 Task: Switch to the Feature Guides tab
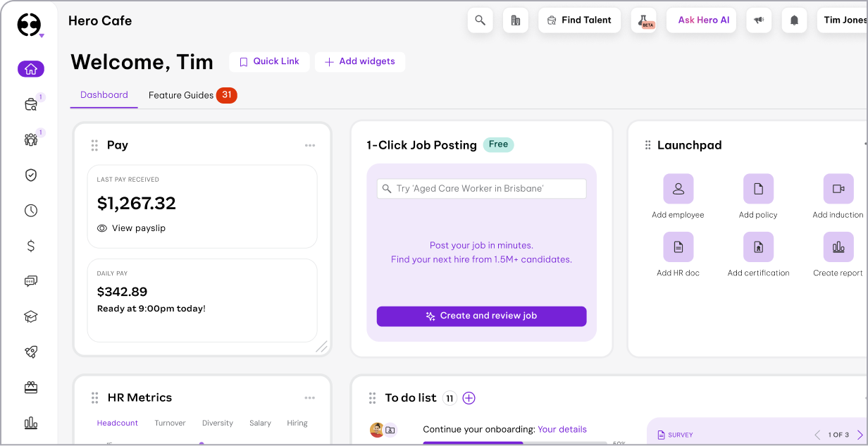point(181,95)
